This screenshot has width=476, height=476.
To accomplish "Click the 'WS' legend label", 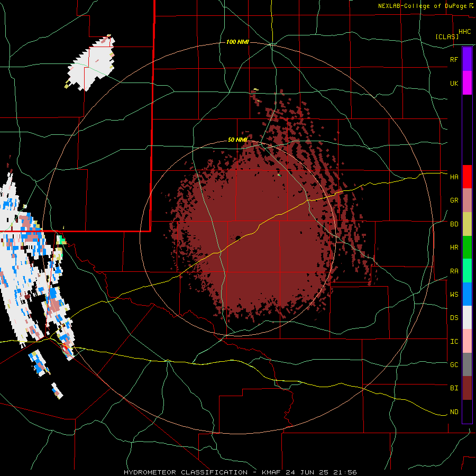I will [x=454, y=295].
